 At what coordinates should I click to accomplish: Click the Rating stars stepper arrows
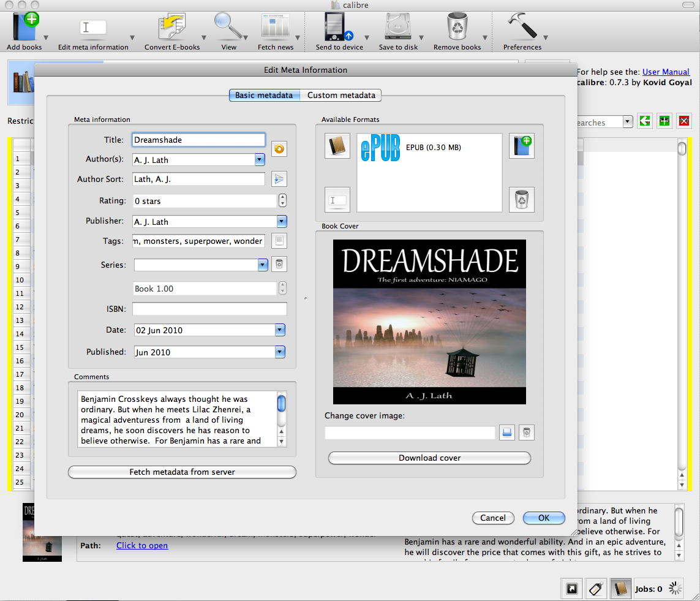click(282, 200)
